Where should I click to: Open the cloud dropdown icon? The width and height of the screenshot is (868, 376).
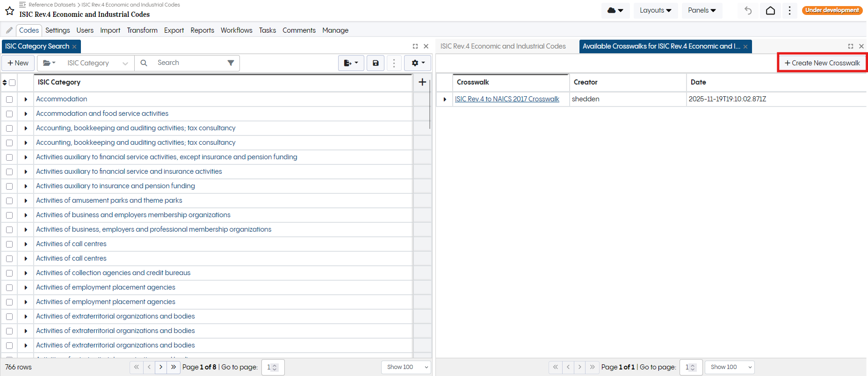point(615,10)
